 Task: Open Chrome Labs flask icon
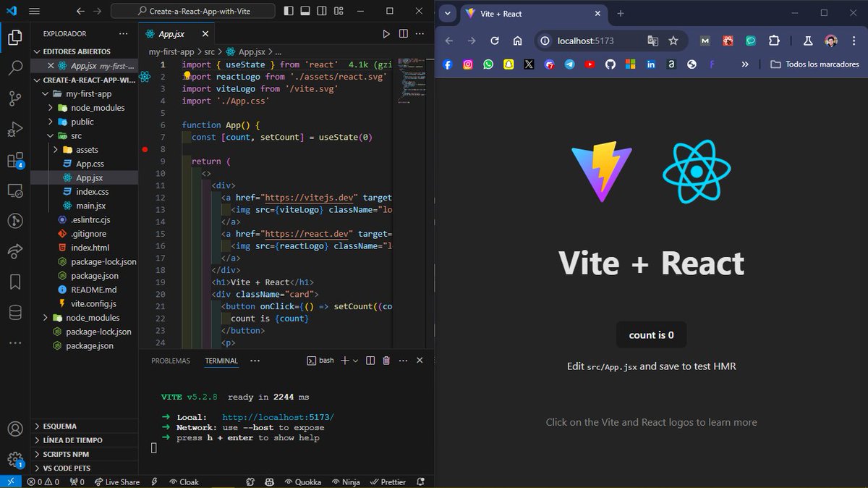coord(807,41)
